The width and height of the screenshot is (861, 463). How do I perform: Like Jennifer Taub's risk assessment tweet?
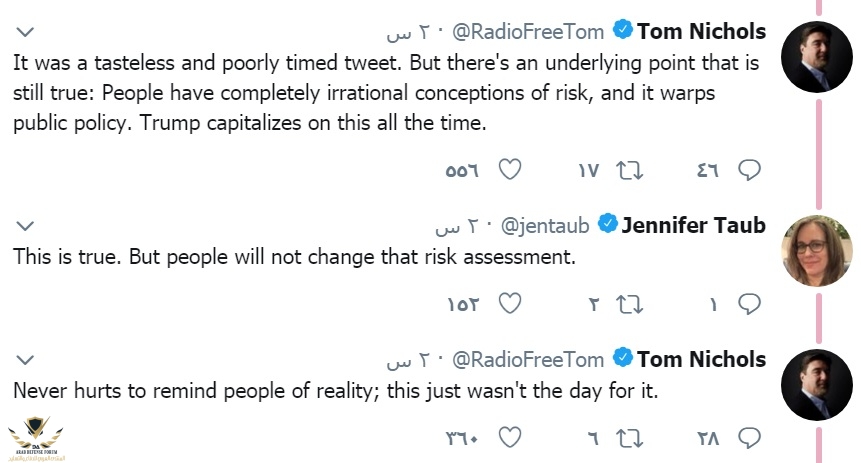(509, 304)
